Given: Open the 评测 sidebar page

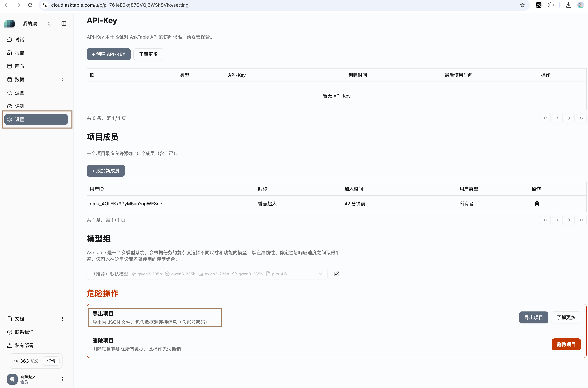Looking at the screenshot, I should (19, 106).
